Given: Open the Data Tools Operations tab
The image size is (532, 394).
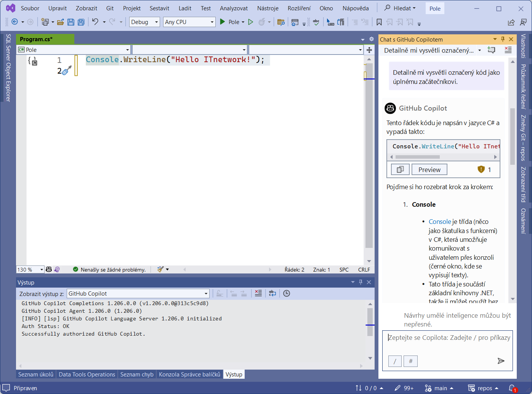Looking at the screenshot, I should click(x=87, y=375).
